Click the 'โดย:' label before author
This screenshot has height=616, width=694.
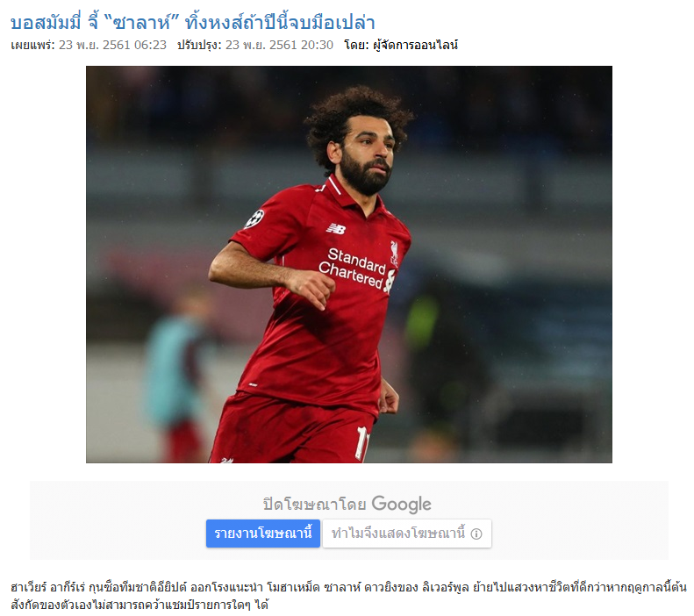point(356,45)
